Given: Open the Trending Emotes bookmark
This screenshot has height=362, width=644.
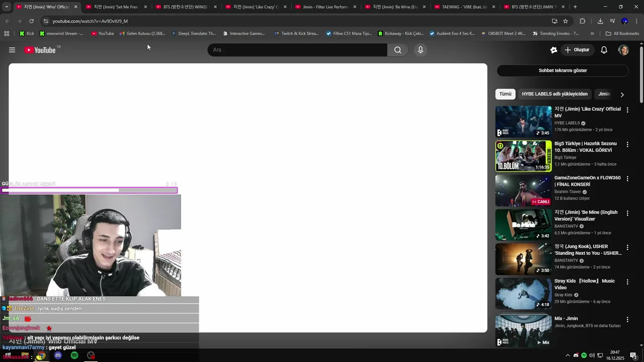Looking at the screenshot, I should 555,34.
